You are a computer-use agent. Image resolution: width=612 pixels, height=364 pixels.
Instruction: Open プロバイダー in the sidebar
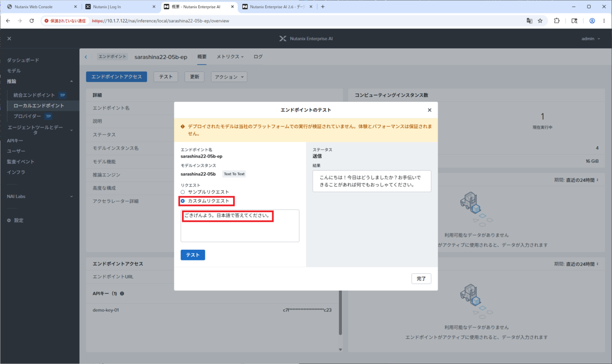[27, 116]
